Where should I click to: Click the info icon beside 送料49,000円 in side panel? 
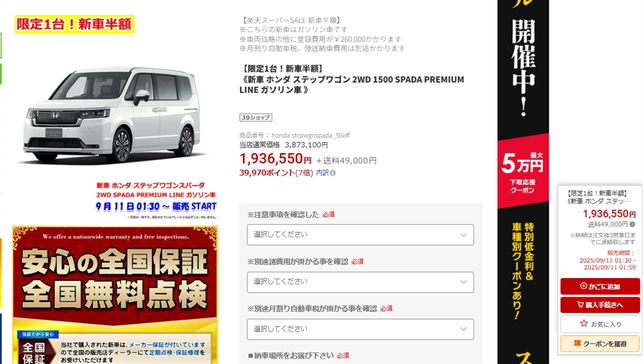632,224
